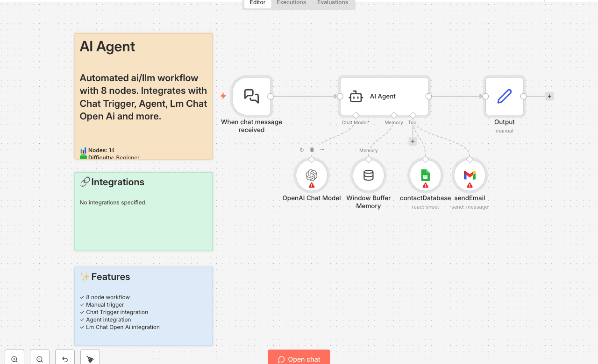The height and width of the screenshot is (364, 598).
Task: Click the OpenAI Chat Model node icon
Action: click(x=312, y=175)
